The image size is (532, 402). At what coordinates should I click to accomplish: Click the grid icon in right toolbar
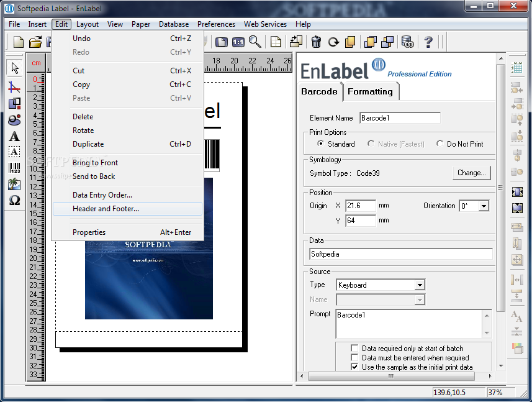coord(516,68)
